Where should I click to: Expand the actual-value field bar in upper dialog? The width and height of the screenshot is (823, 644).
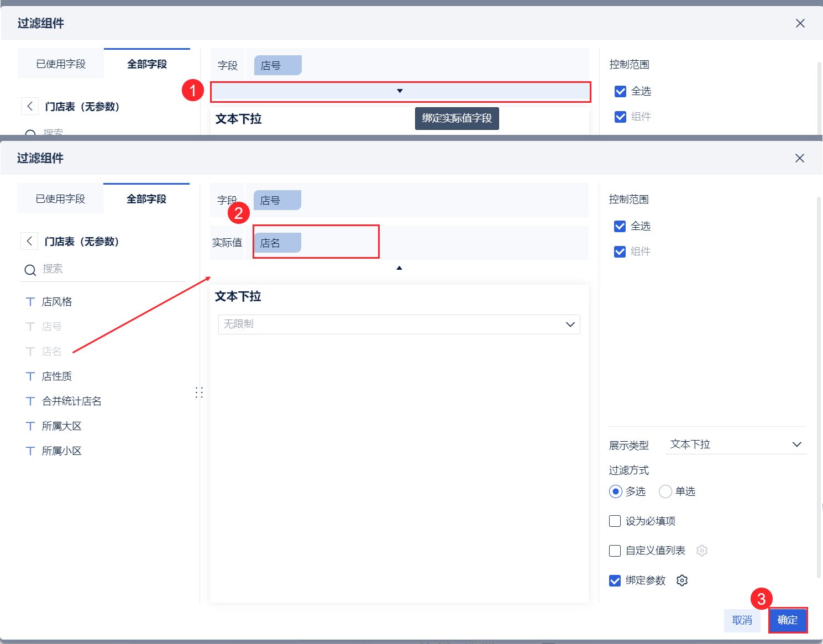[x=400, y=91]
